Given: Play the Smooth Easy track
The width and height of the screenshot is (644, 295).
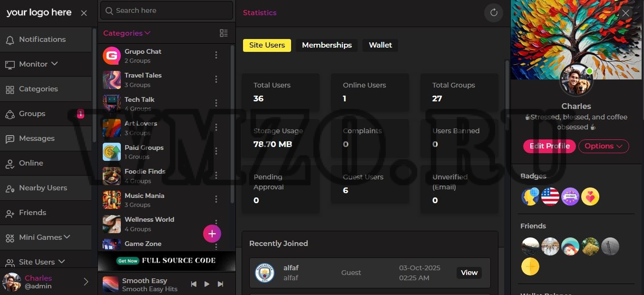Looking at the screenshot, I should click(207, 284).
